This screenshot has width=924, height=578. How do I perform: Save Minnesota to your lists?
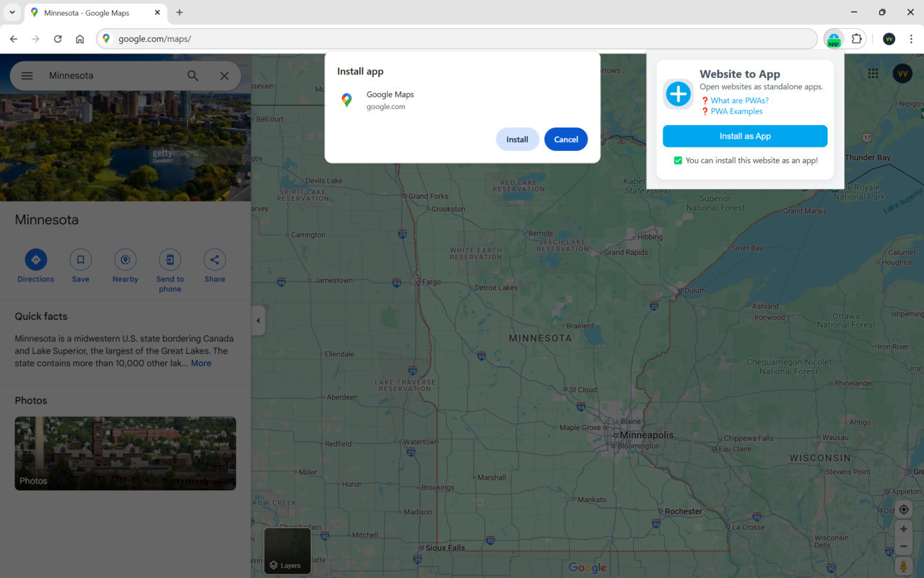[81, 266]
